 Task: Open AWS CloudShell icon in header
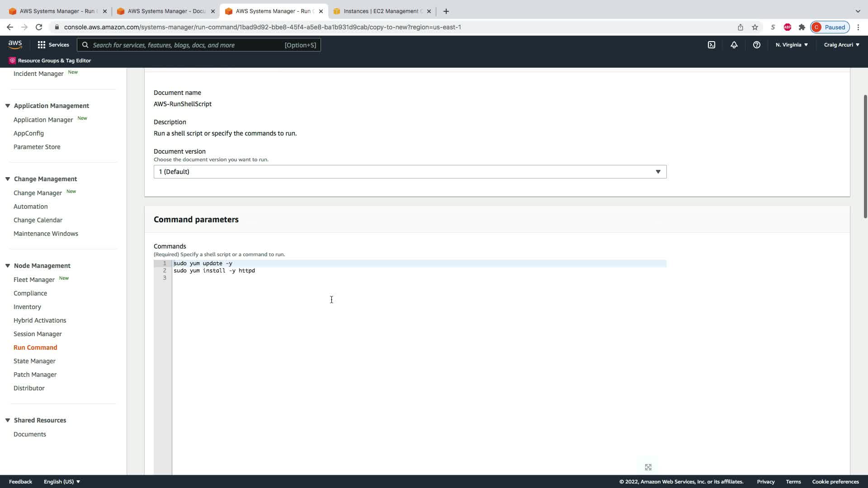coord(711,45)
